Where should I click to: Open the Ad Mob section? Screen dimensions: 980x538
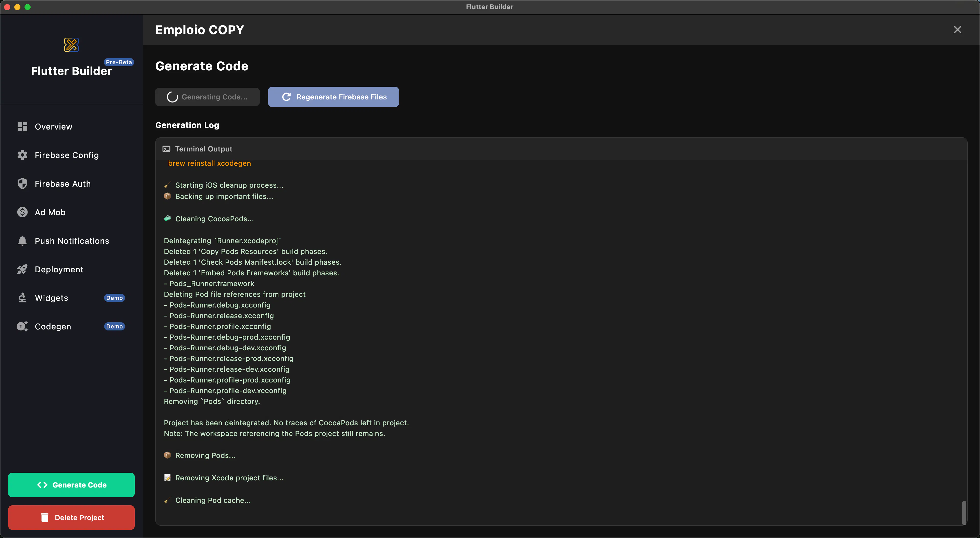pos(71,212)
